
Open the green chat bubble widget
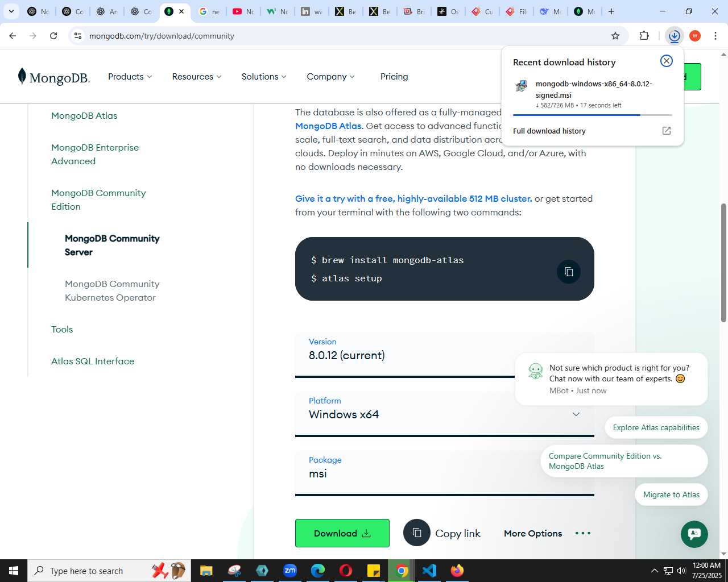click(x=694, y=534)
